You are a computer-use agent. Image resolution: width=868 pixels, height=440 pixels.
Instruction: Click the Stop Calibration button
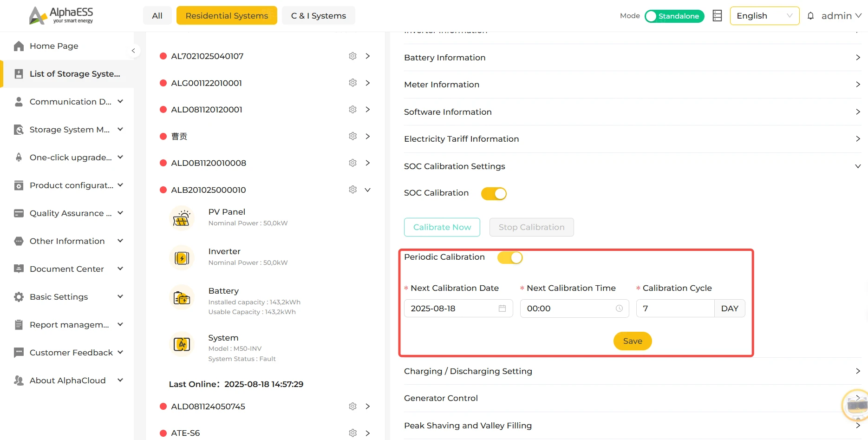point(532,227)
